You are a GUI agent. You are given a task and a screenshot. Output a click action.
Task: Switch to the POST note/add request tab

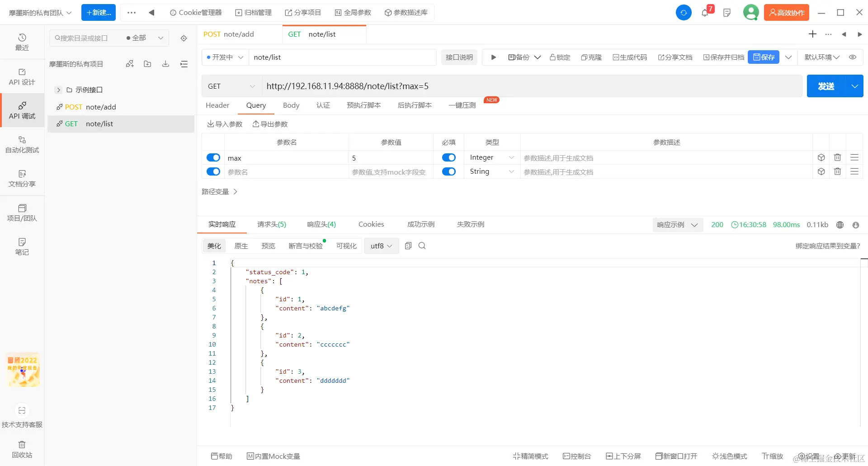coord(240,34)
